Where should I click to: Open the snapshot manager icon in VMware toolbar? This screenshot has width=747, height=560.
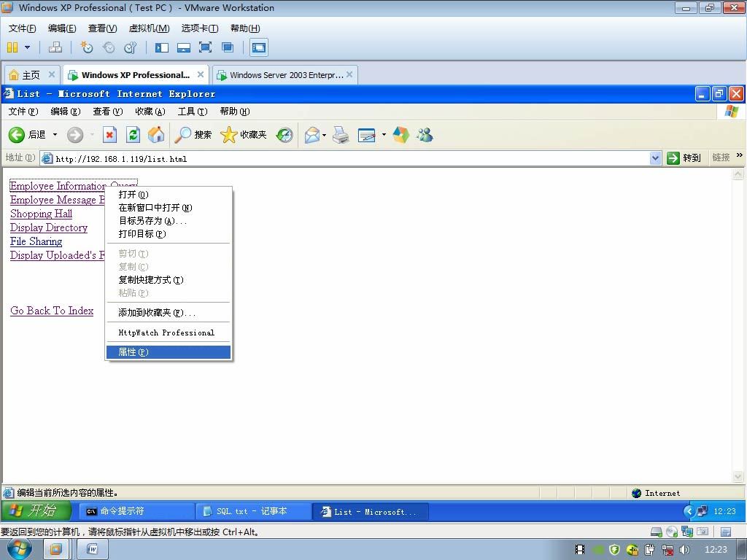click(130, 47)
